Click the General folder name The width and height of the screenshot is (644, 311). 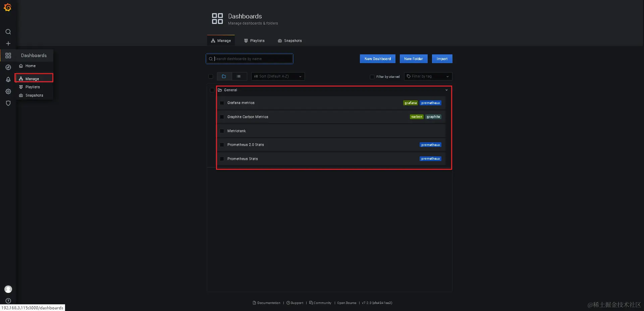(x=230, y=90)
